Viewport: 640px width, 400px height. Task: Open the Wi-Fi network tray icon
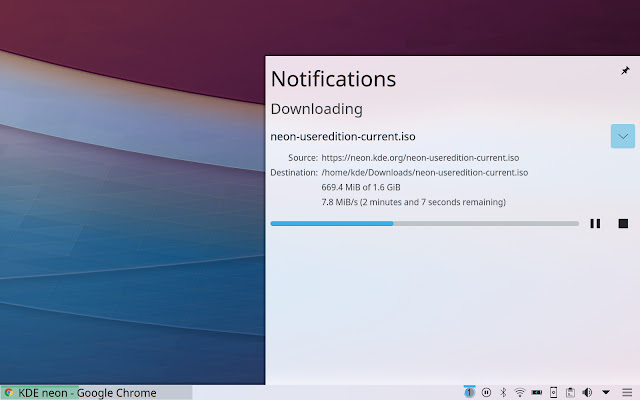519,392
